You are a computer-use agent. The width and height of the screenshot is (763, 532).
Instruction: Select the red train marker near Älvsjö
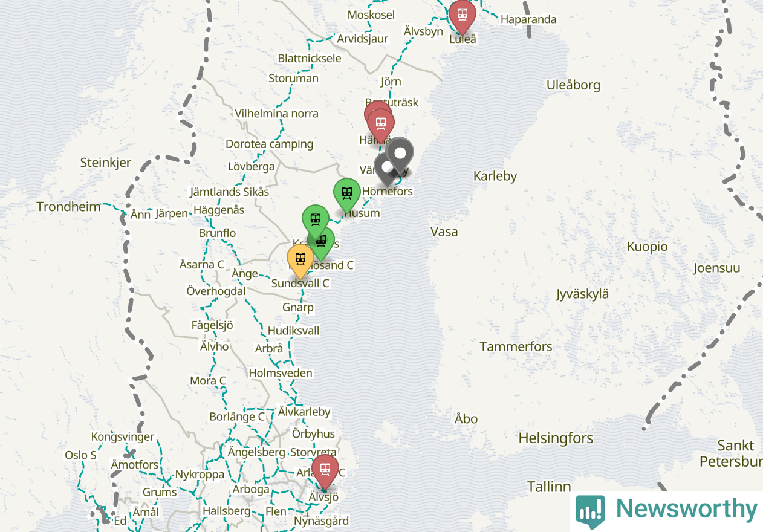pos(325,470)
